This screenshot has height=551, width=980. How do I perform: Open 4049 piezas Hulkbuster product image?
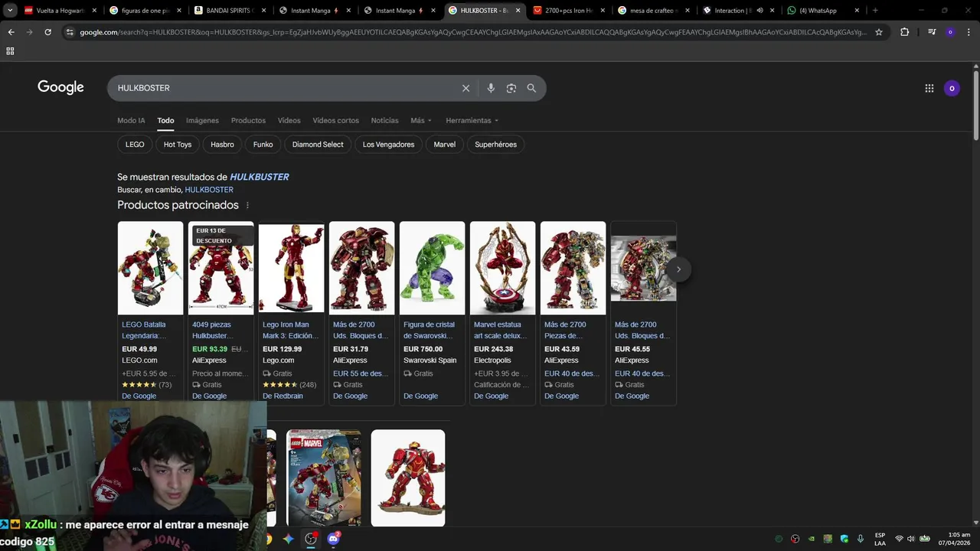220,268
